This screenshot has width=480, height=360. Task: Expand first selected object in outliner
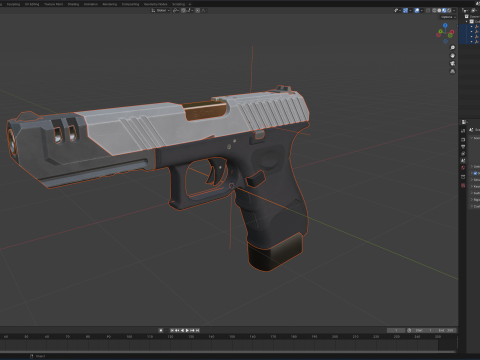(x=471, y=27)
